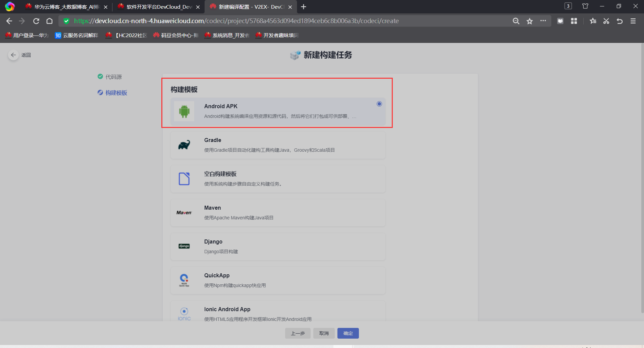Viewport: 644px width, 348px height.
Task: Choose the Ionic Android App title
Action: point(227,309)
